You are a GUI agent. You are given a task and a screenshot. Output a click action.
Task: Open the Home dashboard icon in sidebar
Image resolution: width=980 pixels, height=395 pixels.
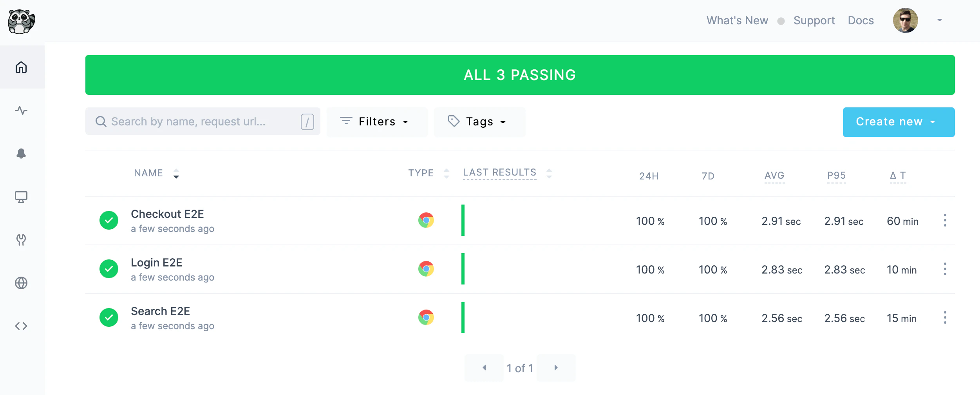22,67
